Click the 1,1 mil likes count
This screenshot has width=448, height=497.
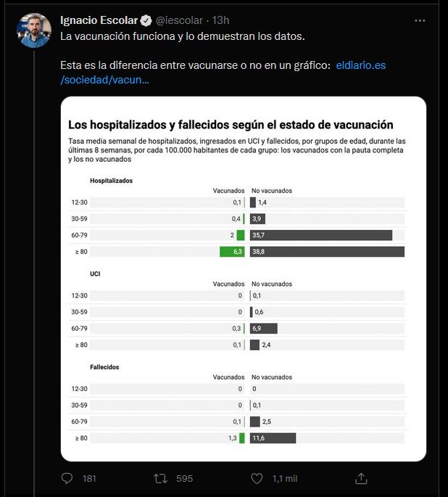click(x=285, y=479)
